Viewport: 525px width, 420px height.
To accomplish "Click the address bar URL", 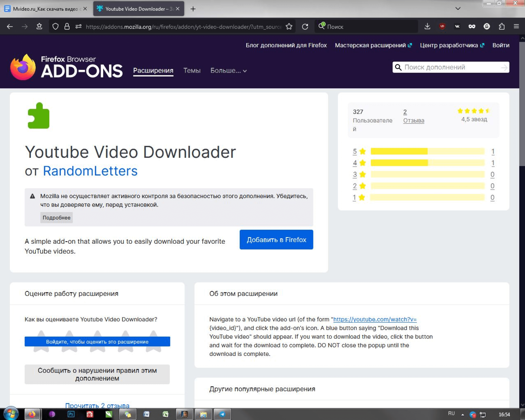I will (x=184, y=27).
